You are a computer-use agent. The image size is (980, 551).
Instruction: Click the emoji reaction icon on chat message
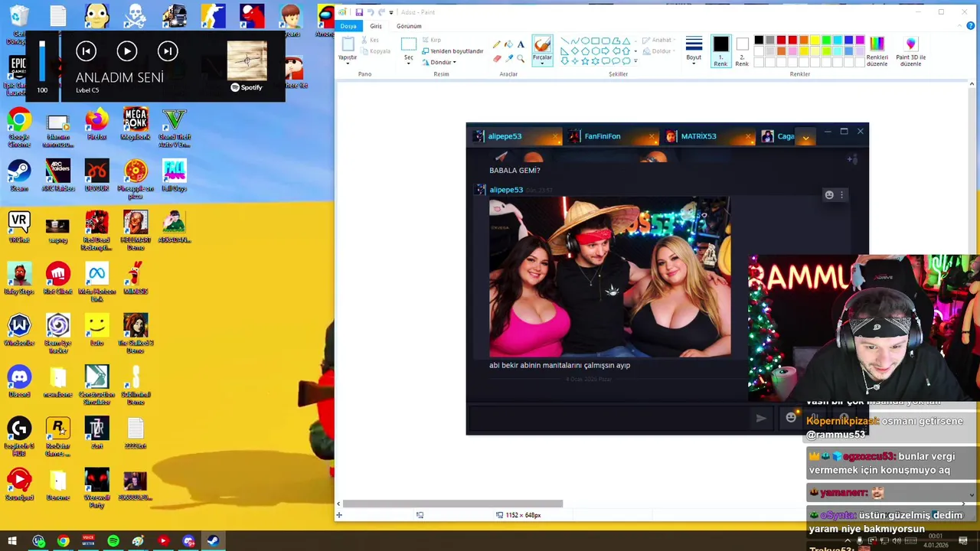pyautogui.click(x=829, y=195)
